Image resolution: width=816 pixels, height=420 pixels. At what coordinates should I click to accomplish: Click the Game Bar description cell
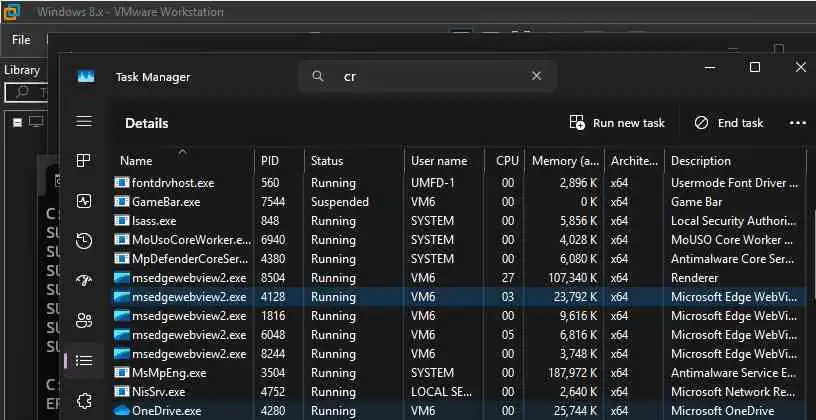click(x=696, y=201)
